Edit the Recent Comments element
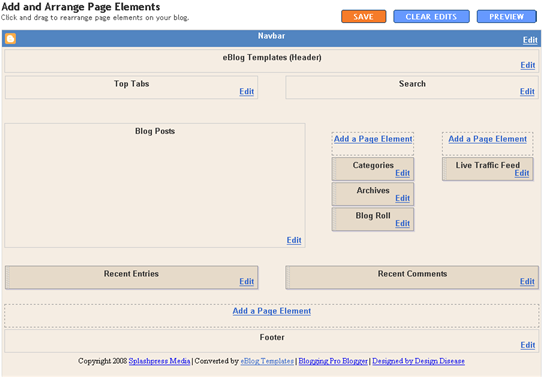The width and height of the screenshot is (542, 377). (x=527, y=282)
